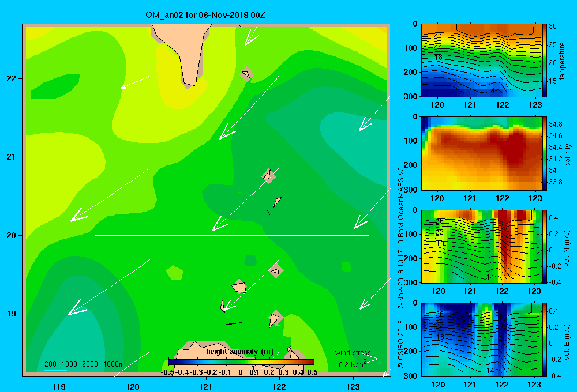This screenshot has width=577, height=392.
Task: Click latitude tick label 22 on main map
Action: 11,79
